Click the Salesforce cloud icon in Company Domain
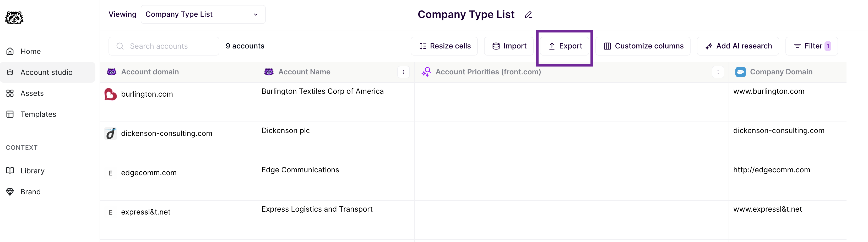Viewport: 868px width, 242px height. [x=740, y=72]
